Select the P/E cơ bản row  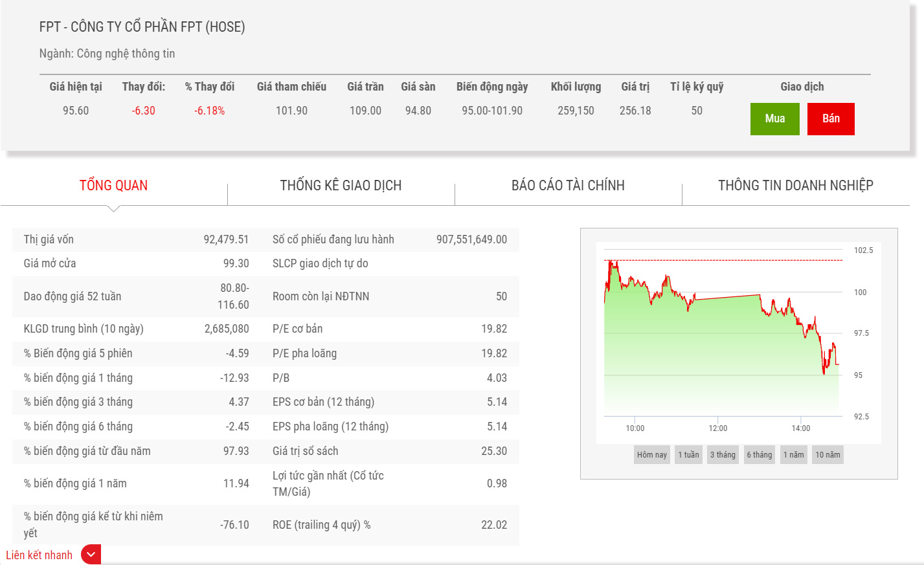[x=389, y=329]
